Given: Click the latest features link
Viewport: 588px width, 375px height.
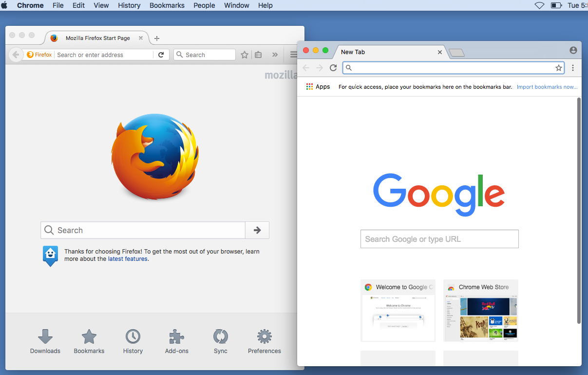Looking at the screenshot, I should [128, 259].
